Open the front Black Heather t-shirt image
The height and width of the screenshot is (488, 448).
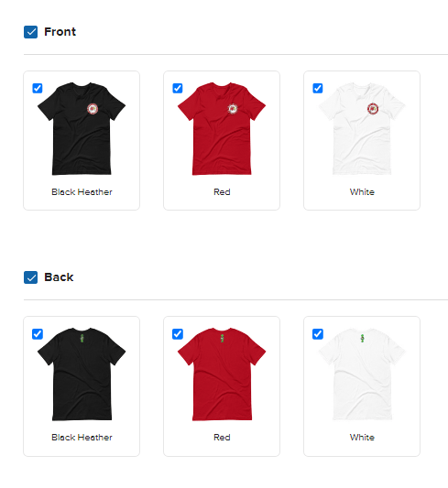pos(82,128)
